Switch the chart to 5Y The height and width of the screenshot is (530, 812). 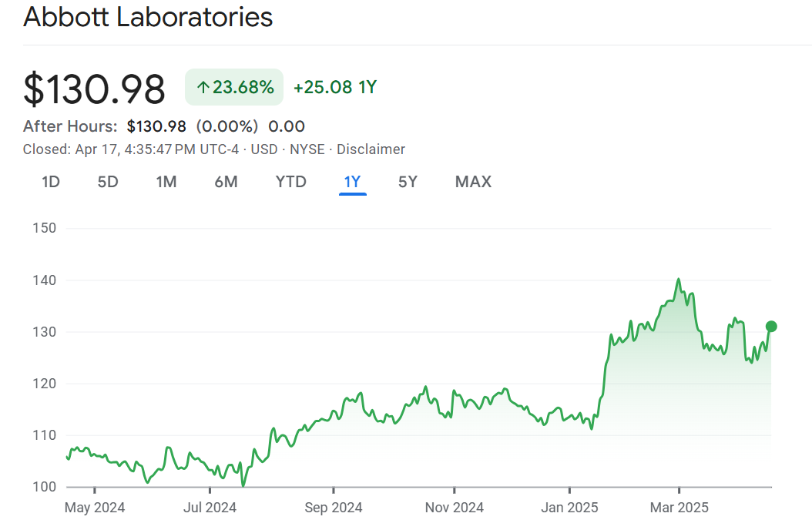pos(408,182)
